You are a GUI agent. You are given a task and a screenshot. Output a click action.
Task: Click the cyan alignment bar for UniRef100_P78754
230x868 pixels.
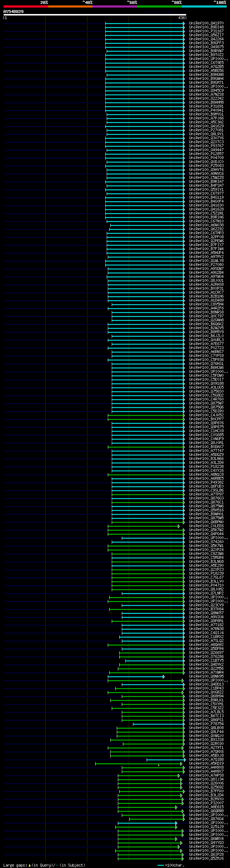[x=159, y=724]
